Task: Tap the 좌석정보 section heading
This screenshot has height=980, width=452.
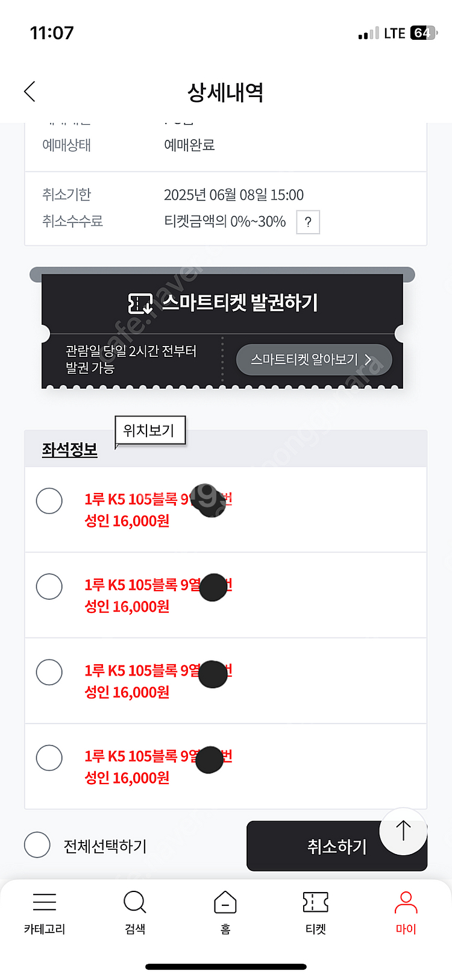Action: (69, 450)
